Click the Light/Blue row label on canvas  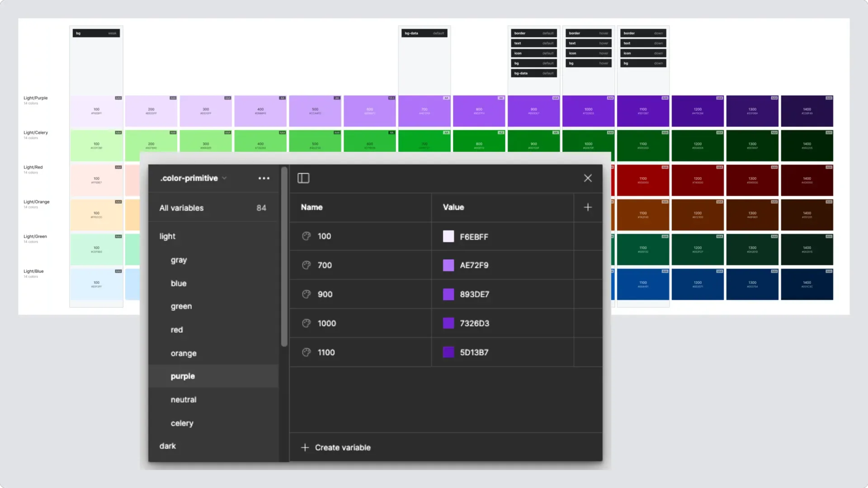coord(33,272)
